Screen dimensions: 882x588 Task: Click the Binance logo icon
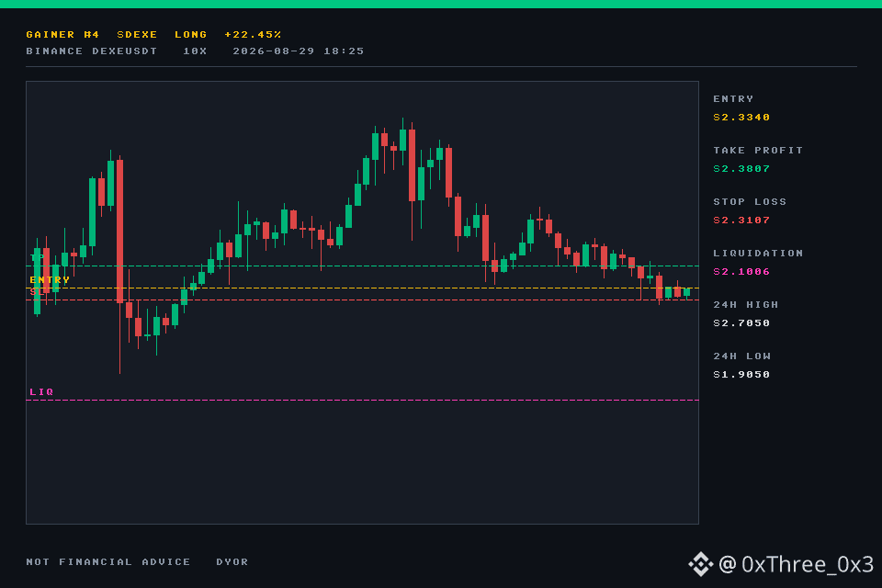700,564
